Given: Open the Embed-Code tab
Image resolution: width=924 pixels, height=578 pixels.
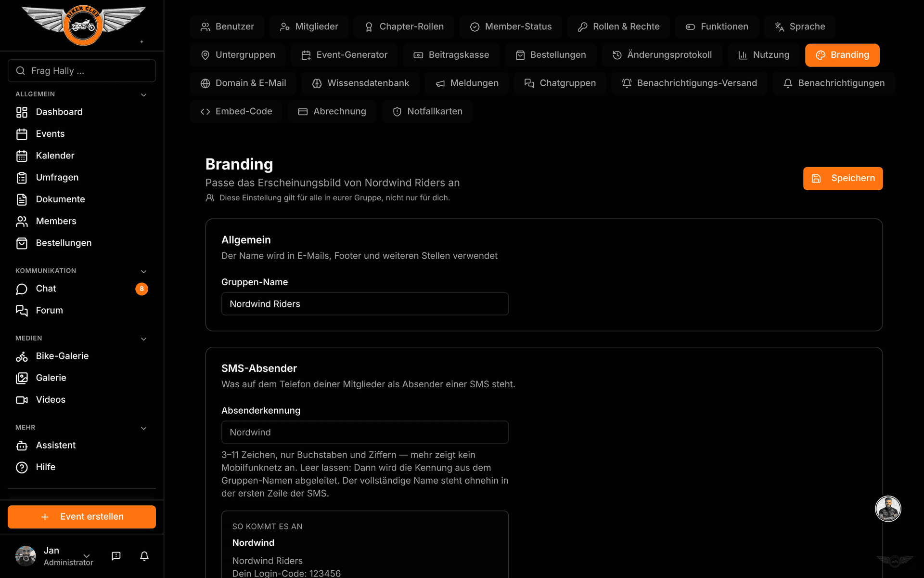Looking at the screenshot, I should 236,112.
